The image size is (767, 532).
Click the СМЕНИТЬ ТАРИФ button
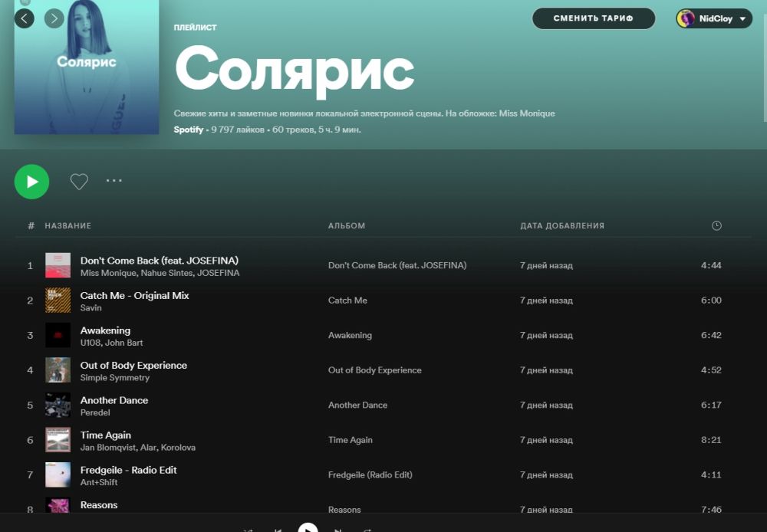coord(594,18)
